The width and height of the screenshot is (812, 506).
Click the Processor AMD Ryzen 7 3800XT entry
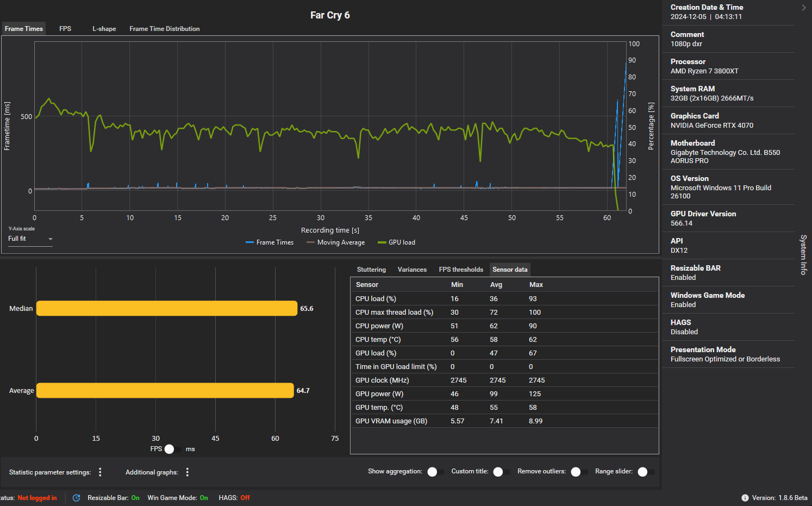coord(728,66)
